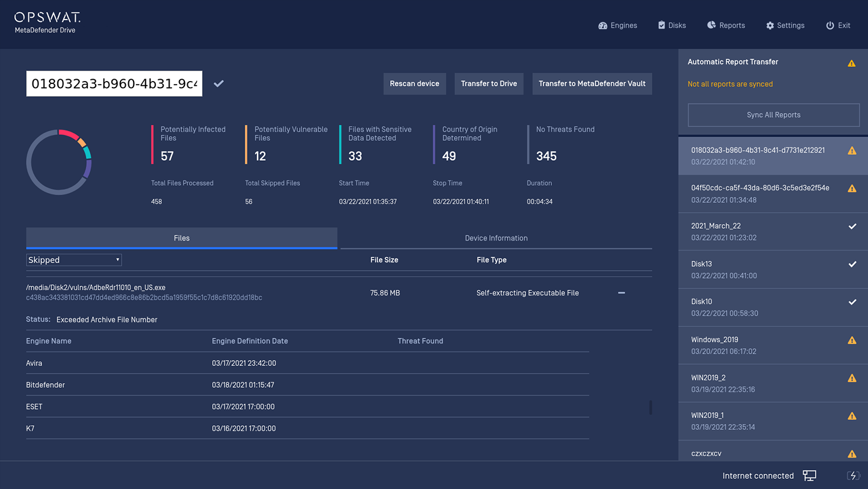Open the Reports page
This screenshot has width=868, height=489.
point(726,25)
